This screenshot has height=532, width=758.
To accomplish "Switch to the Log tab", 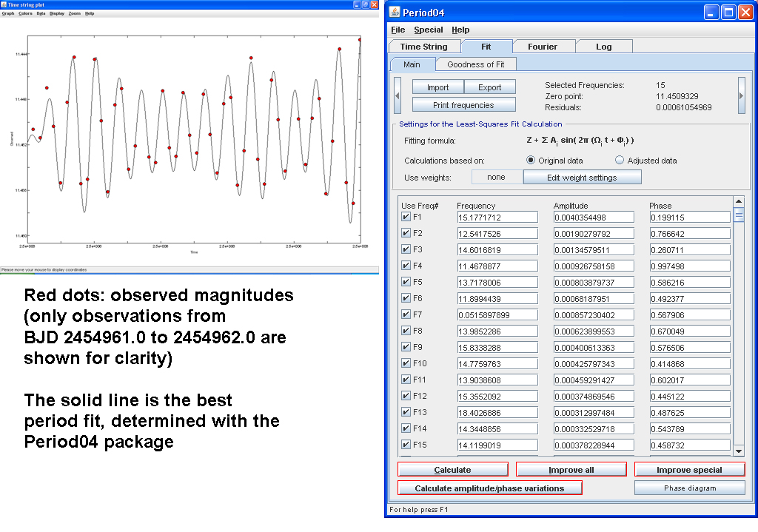I will click(604, 47).
